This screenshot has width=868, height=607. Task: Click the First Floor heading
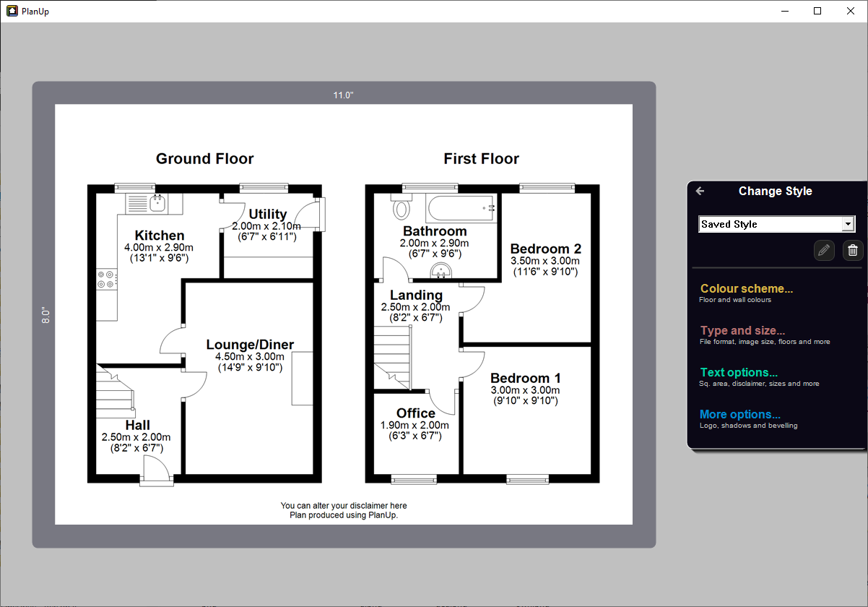coord(481,159)
